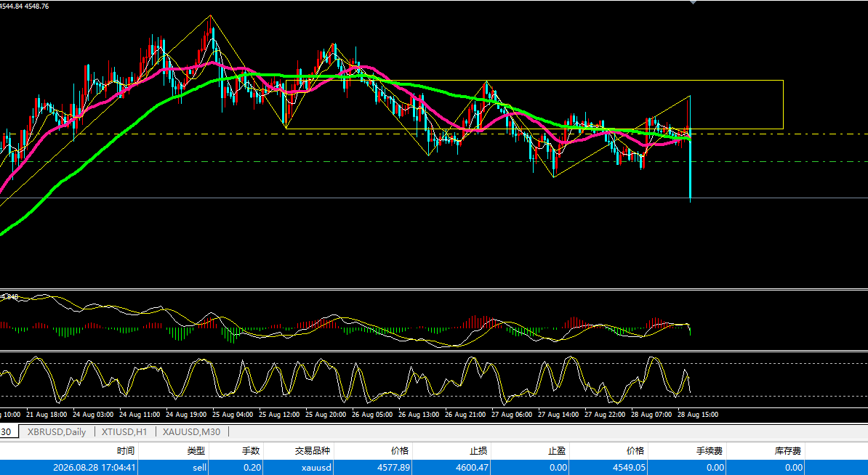This screenshot has width=868, height=475.
Task: Click the 26 Aug 21:00 time axis label
Action: pos(465,414)
